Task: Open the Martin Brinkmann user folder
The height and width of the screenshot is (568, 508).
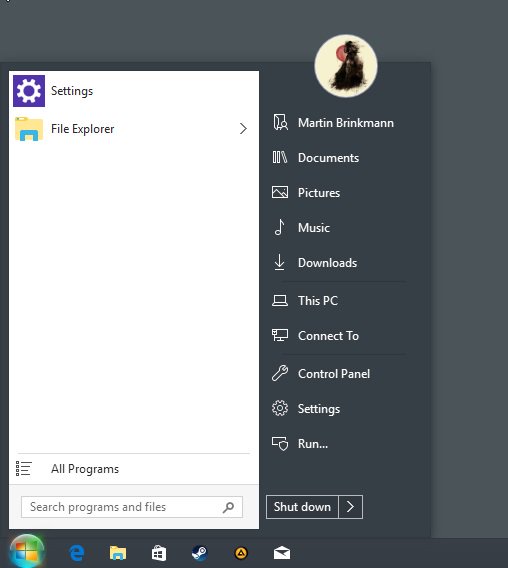Action: (x=345, y=123)
